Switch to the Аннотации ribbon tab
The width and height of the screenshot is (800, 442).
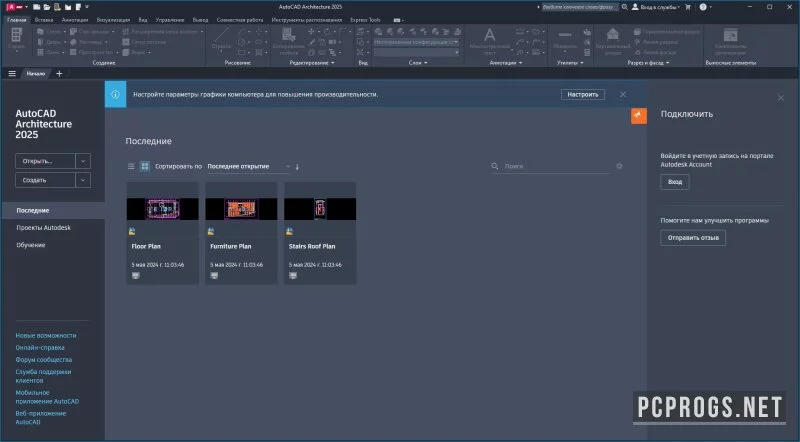74,20
